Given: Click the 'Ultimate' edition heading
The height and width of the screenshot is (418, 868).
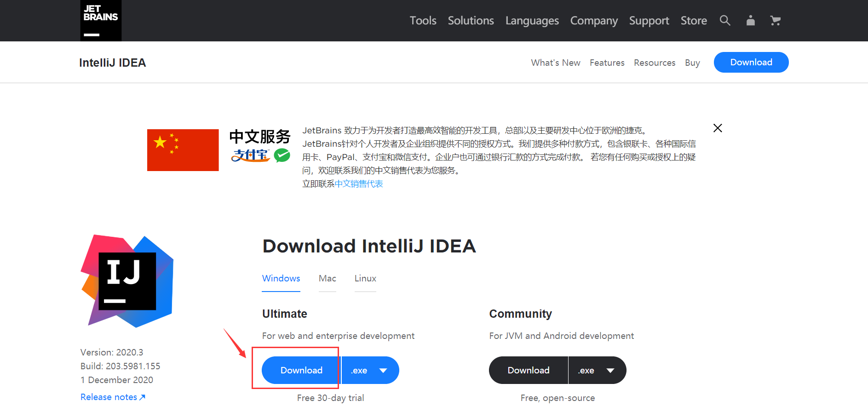Looking at the screenshot, I should pyautogui.click(x=285, y=314).
